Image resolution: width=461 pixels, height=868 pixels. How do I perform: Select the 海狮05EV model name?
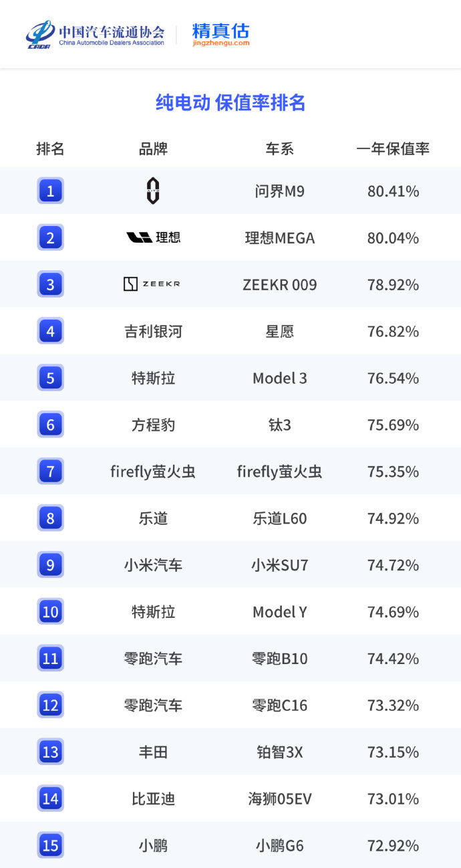tap(280, 799)
